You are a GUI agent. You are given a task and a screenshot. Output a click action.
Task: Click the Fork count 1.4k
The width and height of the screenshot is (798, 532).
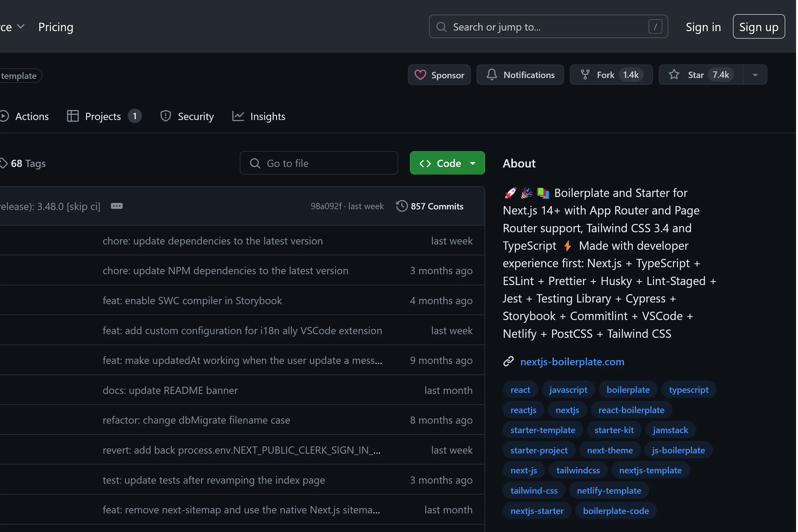630,75
